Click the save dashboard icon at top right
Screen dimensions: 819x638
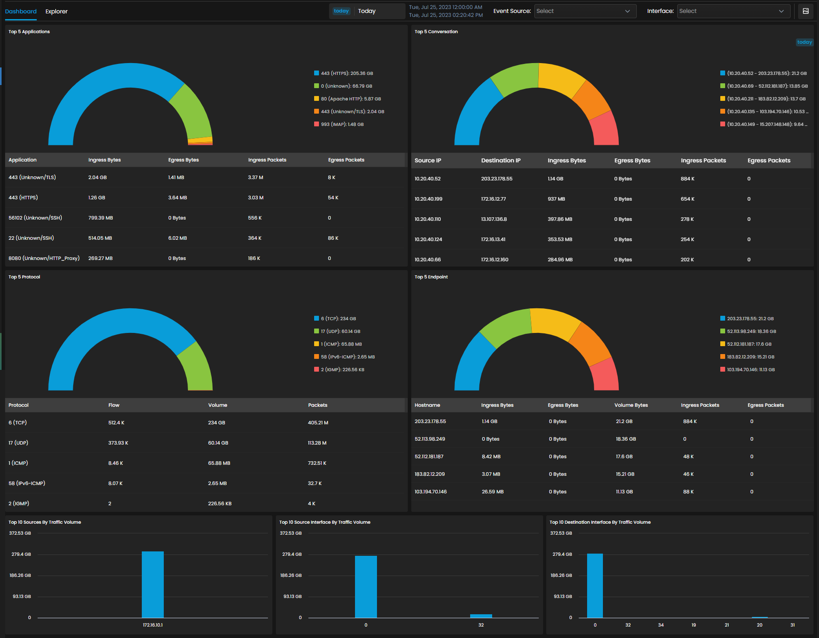tap(805, 11)
